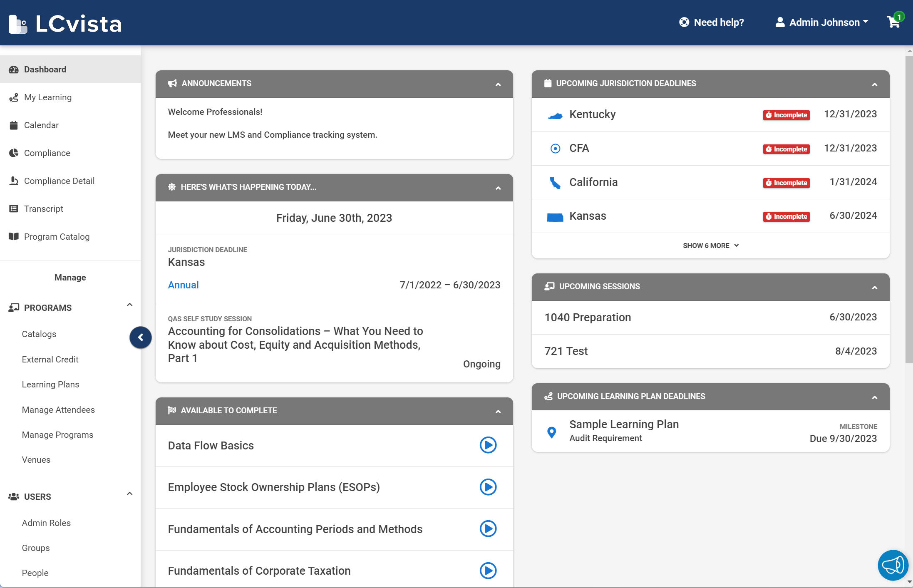
Task: Click the Announcements megaphone header icon
Action: tap(172, 84)
